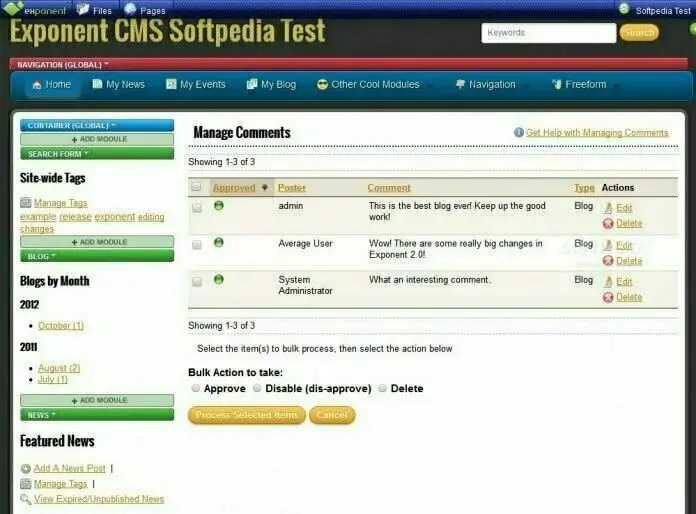Click the Exponent logo icon in top bar
Screen dimensions: 696x514
click(12, 8)
